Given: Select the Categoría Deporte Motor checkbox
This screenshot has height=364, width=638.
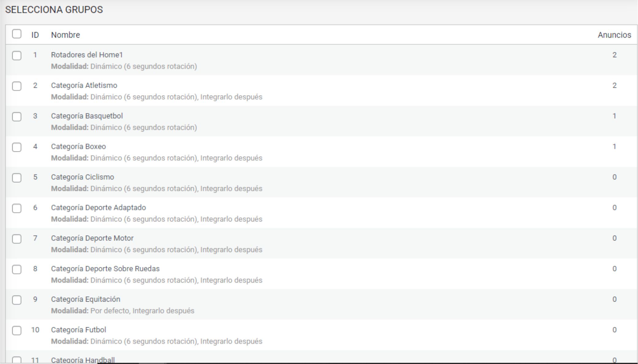Looking at the screenshot, I should [17, 239].
